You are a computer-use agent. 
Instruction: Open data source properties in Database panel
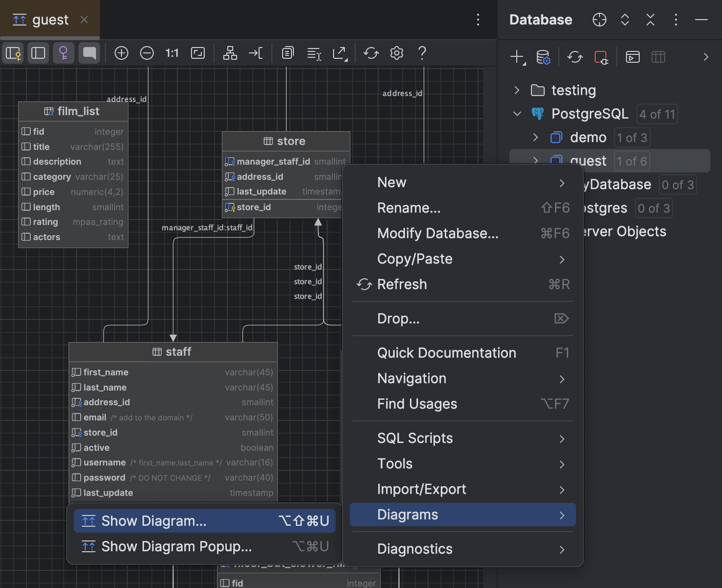(544, 57)
